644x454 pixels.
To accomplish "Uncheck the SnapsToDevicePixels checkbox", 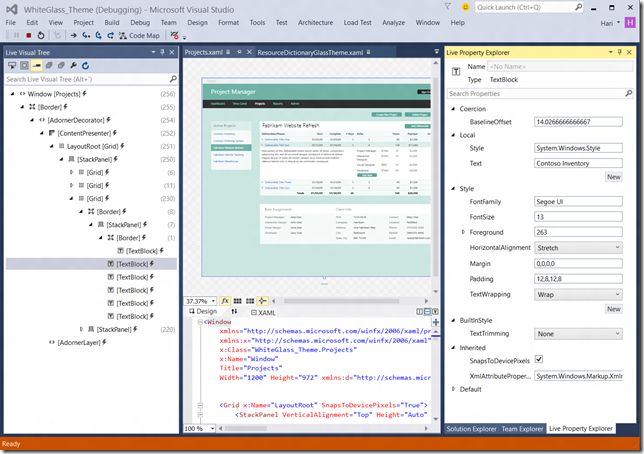I will click(539, 360).
